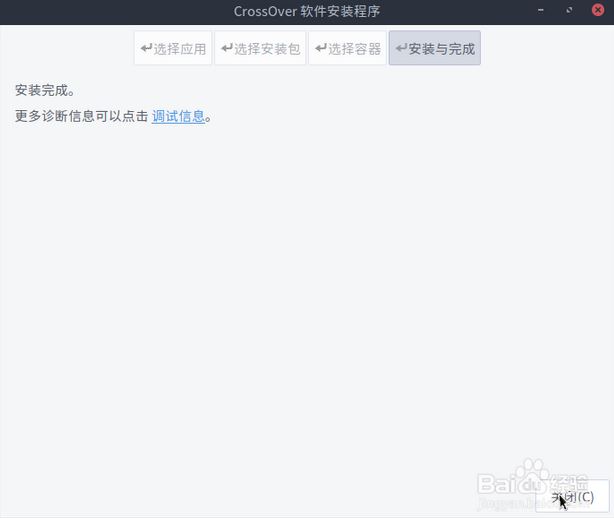Click the 安装完成。 status text
614x518 pixels.
(x=45, y=90)
